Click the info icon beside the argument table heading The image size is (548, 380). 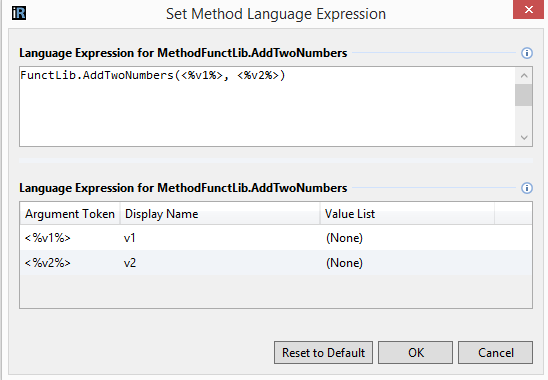tap(527, 188)
